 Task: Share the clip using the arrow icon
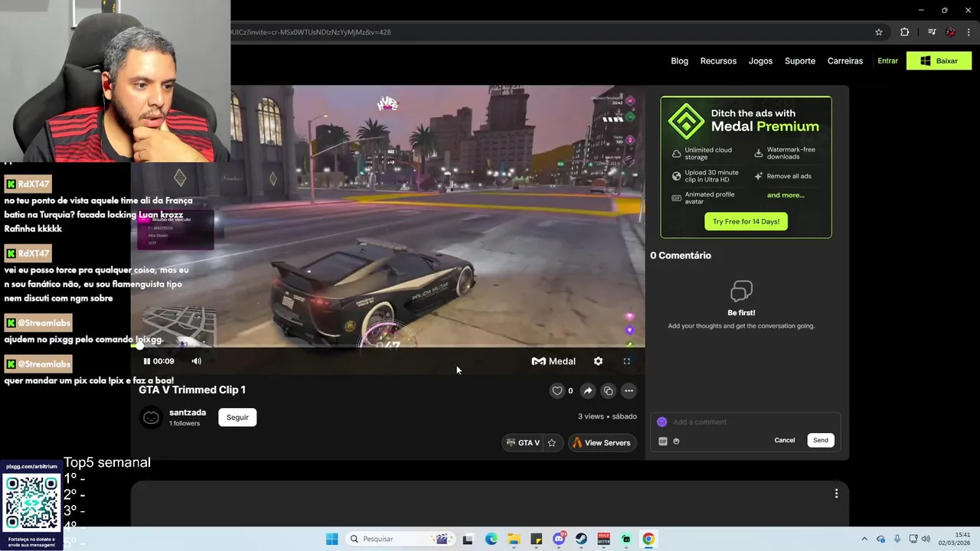[x=587, y=391]
